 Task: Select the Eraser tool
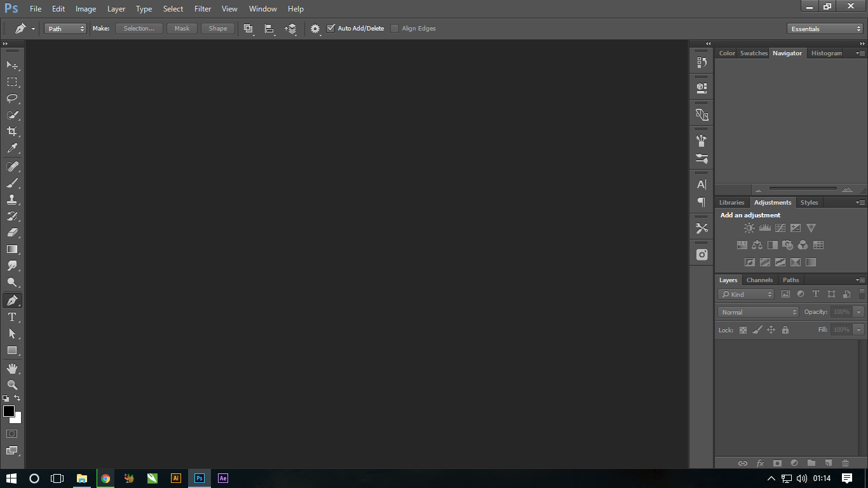12,233
